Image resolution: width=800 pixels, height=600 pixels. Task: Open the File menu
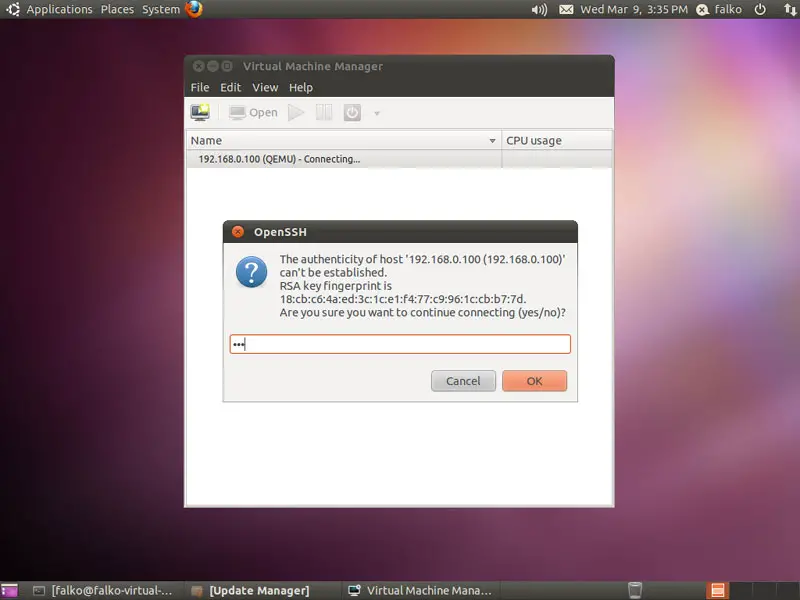200,88
